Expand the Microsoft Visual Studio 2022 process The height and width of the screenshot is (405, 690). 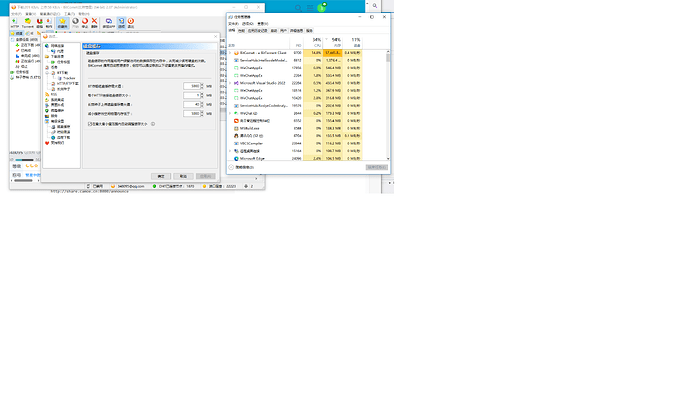(232, 83)
